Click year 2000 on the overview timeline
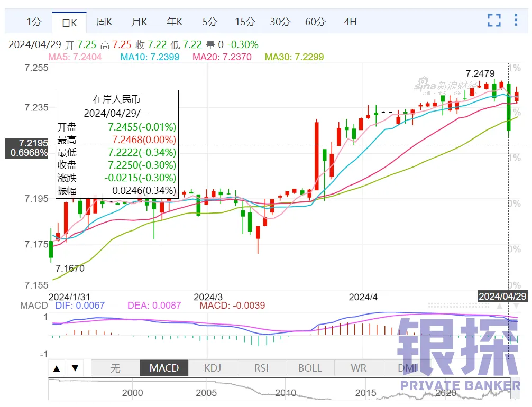 pyautogui.click(x=132, y=393)
